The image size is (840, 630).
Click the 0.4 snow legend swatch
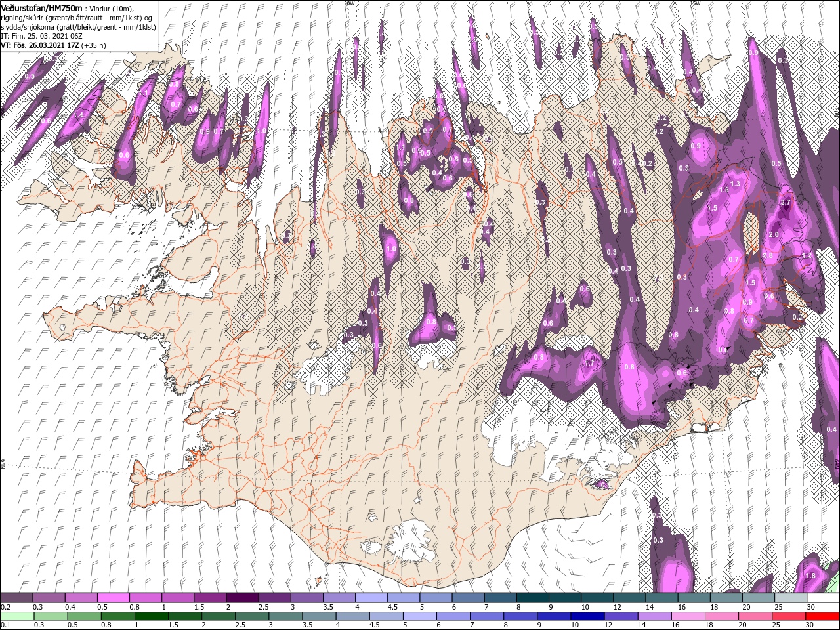81,598
